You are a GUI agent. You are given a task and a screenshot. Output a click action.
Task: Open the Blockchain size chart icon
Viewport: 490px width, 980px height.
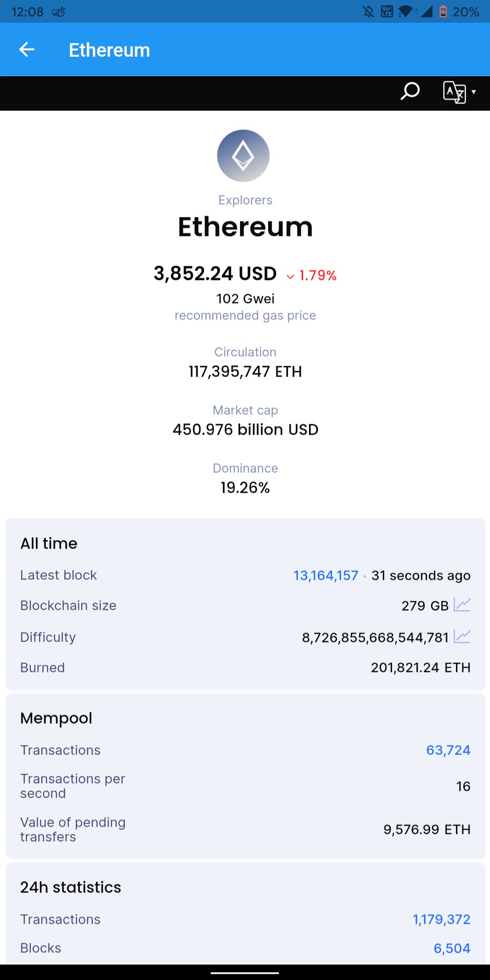point(462,605)
